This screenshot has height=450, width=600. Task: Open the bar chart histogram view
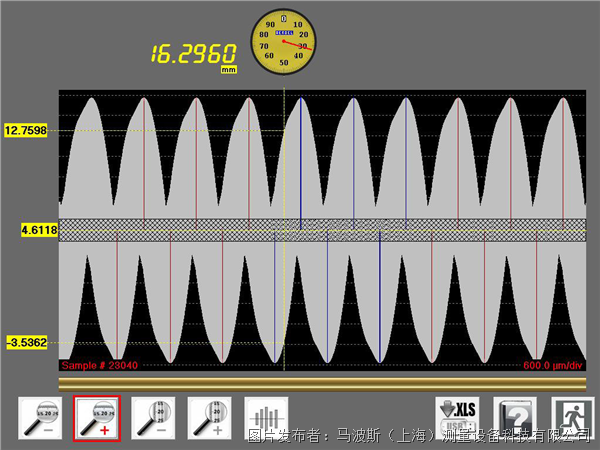[x=266, y=417]
